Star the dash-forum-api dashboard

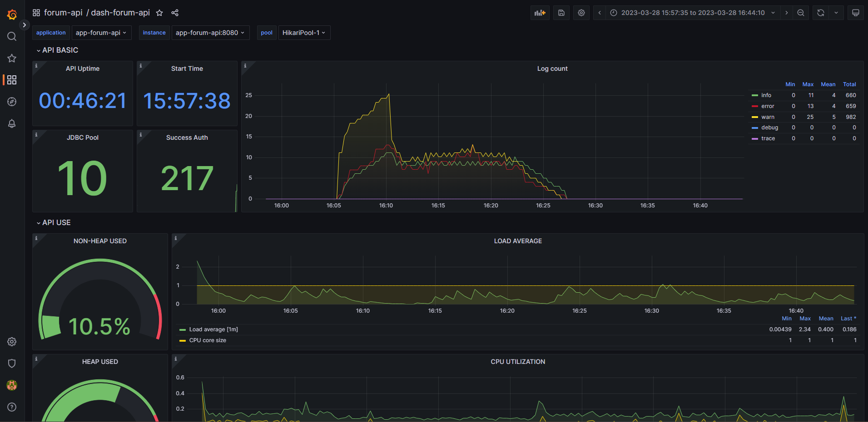click(159, 13)
